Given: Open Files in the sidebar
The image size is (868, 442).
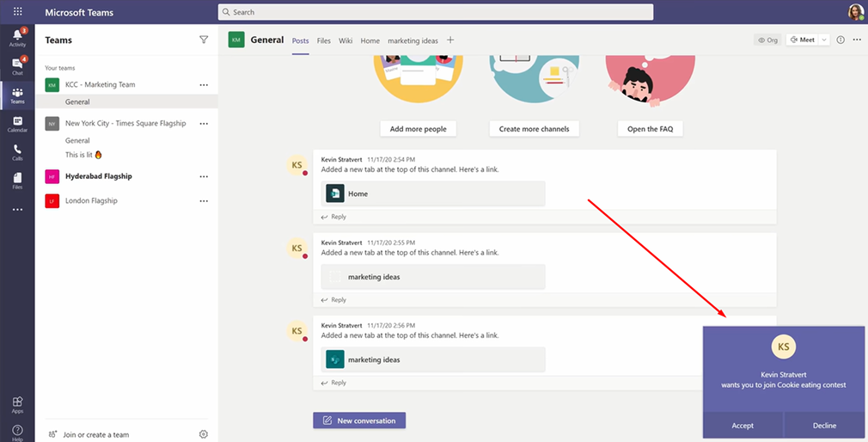Looking at the screenshot, I should pyautogui.click(x=18, y=181).
